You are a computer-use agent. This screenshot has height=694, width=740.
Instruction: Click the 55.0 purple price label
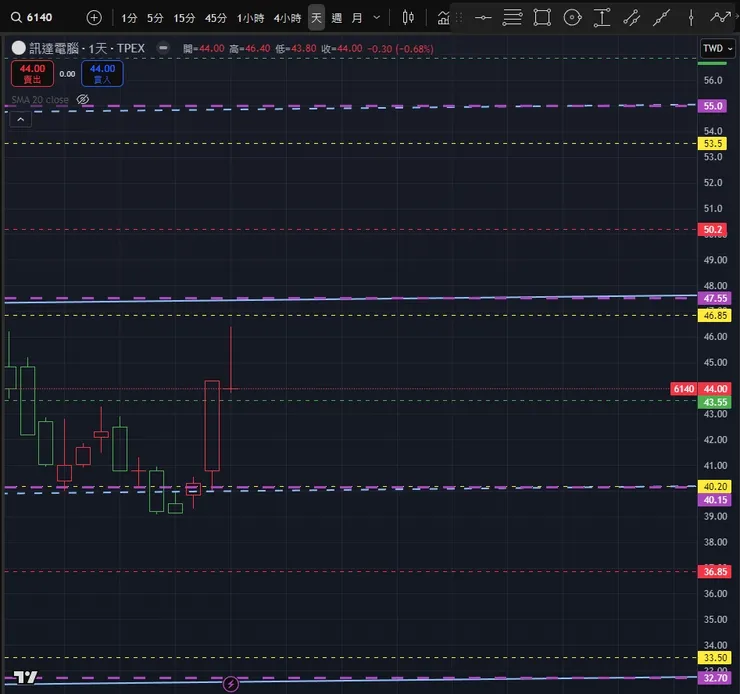[712, 106]
